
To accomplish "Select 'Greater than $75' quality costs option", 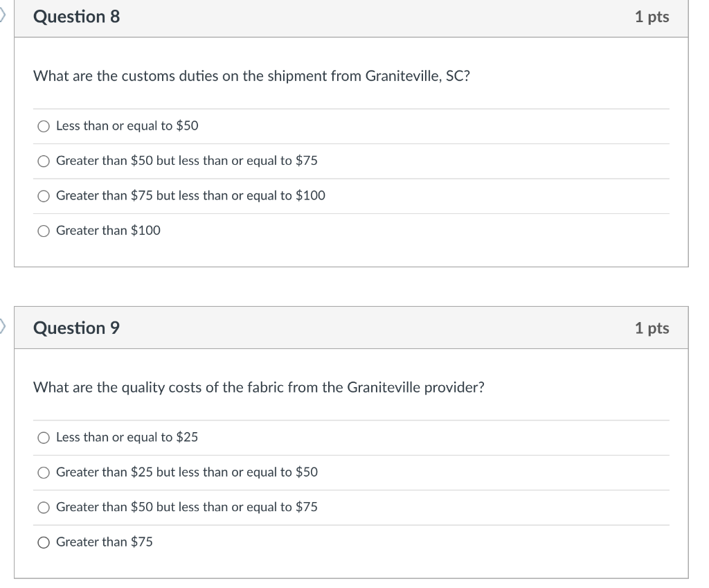I will (x=44, y=542).
